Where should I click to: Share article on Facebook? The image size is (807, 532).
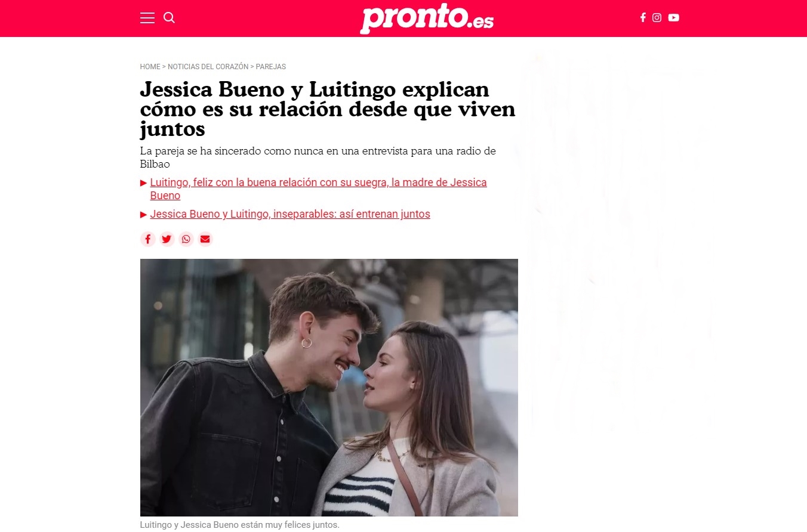(x=148, y=239)
